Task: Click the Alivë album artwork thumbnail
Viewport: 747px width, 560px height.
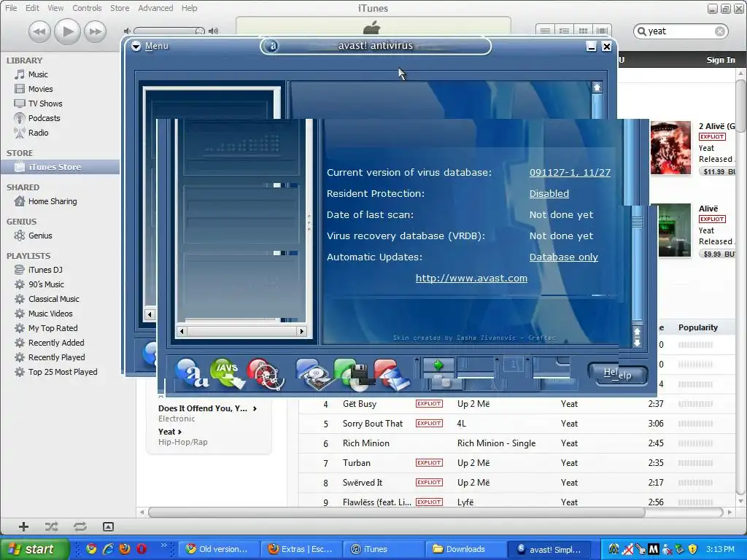Action: pos(674,230)
